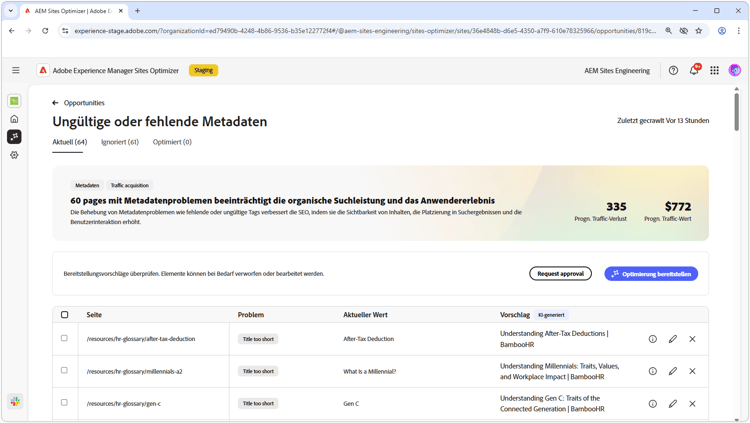Open the user profile avatar
The width and height of the screenshot is (750, 423).
(x=734, y=70)
